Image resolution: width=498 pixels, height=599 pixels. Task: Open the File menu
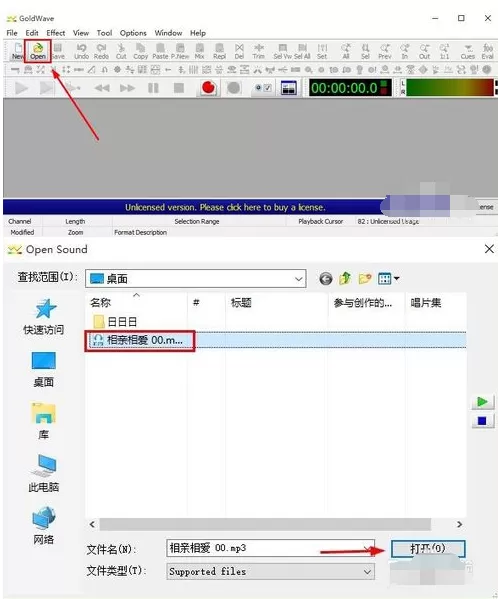click(12, 33)
